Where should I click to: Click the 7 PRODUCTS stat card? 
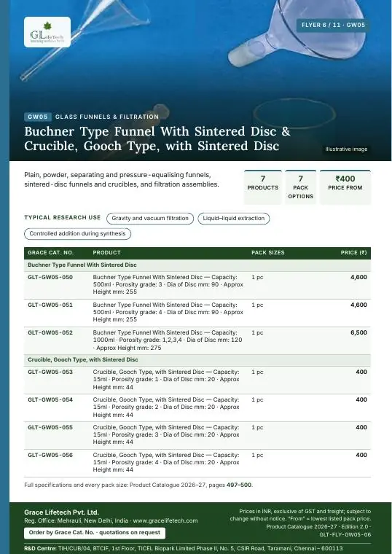[263, 187]
